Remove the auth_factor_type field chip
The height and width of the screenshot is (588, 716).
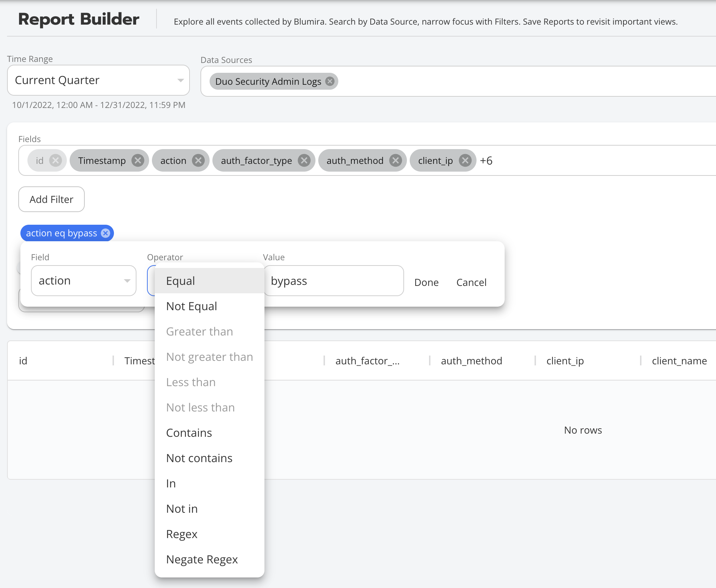pyautogui.click(x=304, y=161)
